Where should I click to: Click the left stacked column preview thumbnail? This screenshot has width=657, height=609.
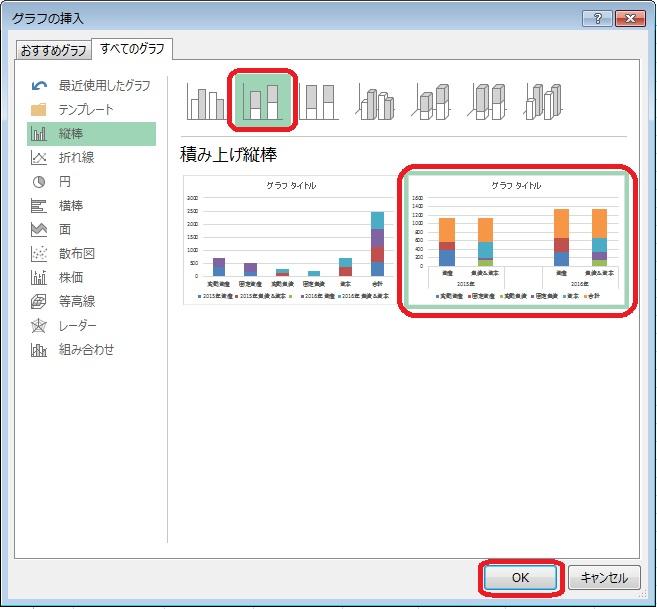(290, 240)
